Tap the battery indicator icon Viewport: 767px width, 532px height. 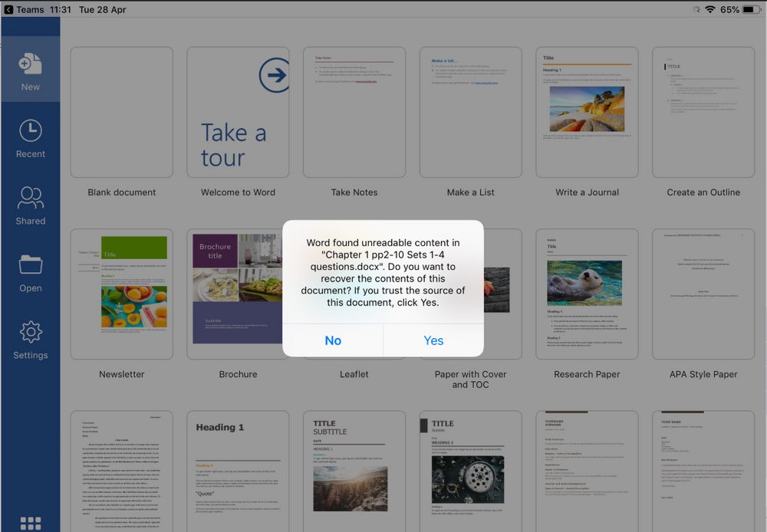click(752, 9)
